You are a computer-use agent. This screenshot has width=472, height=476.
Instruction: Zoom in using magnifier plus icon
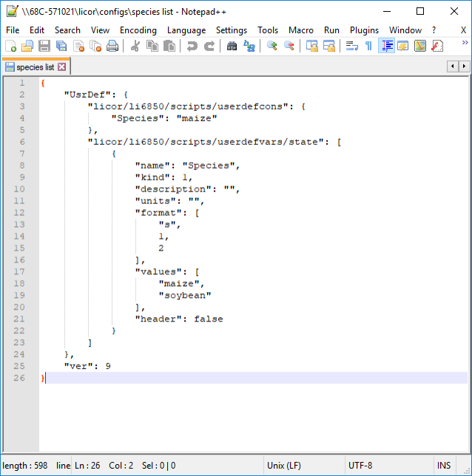coord(272,46)
